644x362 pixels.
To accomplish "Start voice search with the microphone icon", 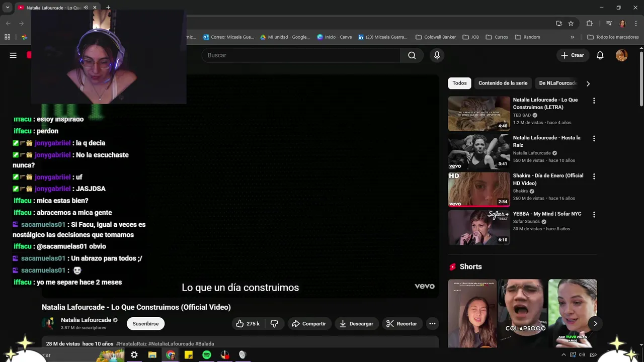I will tap(437, 55).
